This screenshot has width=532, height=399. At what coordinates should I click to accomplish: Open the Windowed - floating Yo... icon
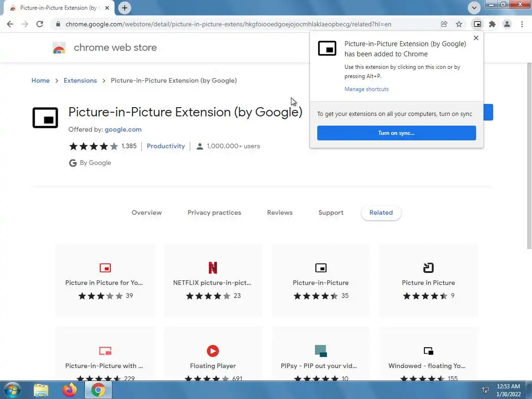pyautogui.click(x=428, y=351)
